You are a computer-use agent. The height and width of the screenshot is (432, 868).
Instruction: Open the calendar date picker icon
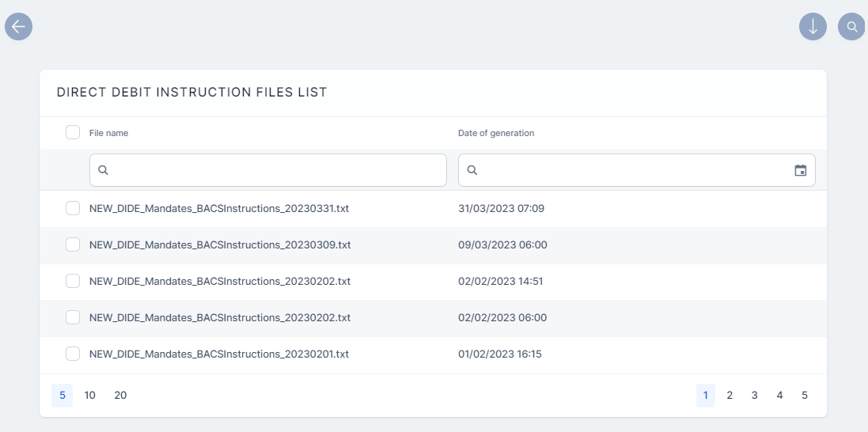click(x=800, y=170)
